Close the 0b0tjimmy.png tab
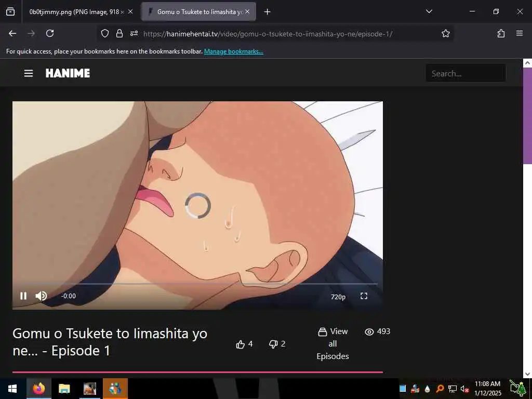Viewport: 532px width, 399px height. click(130, 12)
